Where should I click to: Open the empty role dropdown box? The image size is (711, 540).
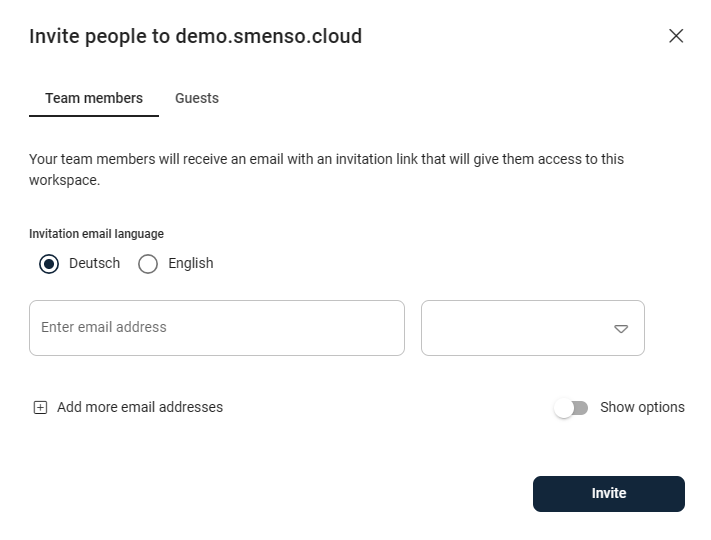533,328
